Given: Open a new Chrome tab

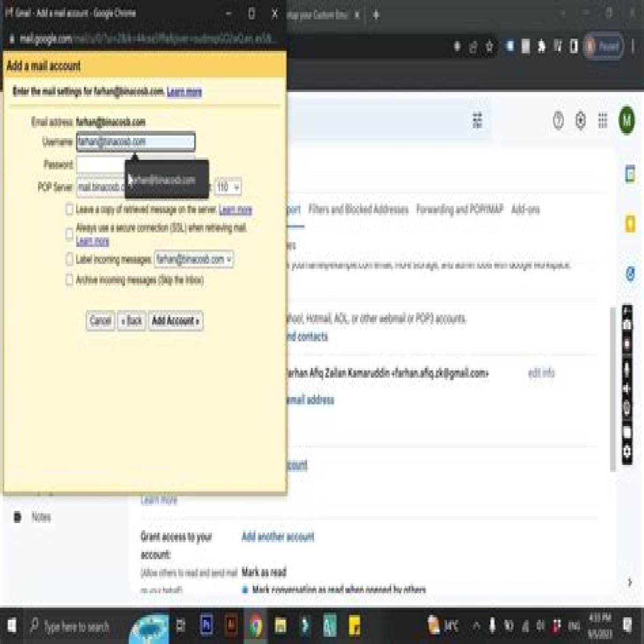Looking at the screenshot, I should click(376, 14).
